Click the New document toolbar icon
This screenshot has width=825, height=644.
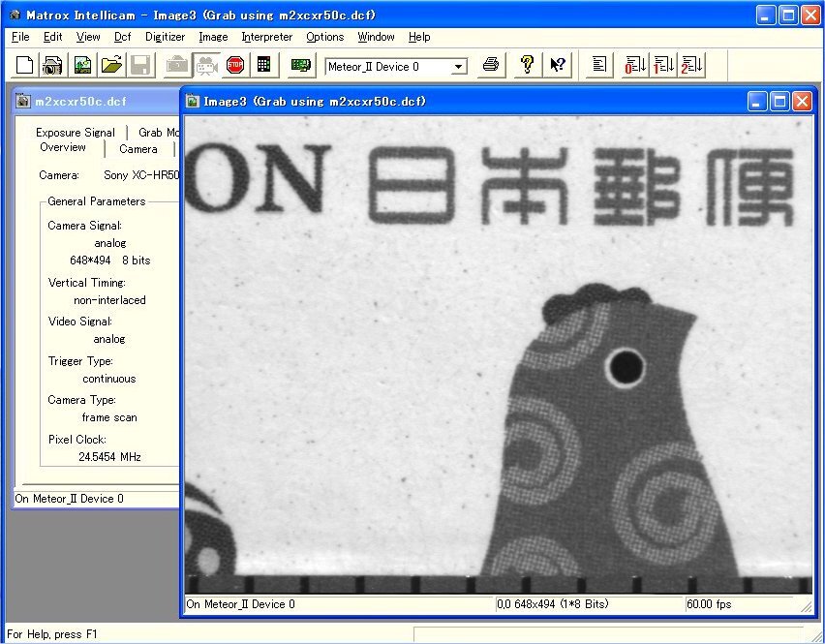tap(24, 66)
